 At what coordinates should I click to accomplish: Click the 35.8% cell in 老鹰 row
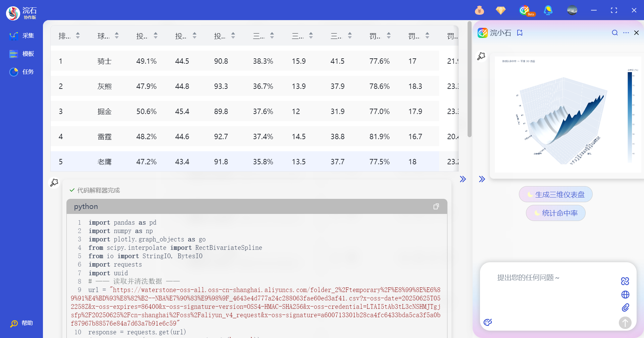point(263,162)
